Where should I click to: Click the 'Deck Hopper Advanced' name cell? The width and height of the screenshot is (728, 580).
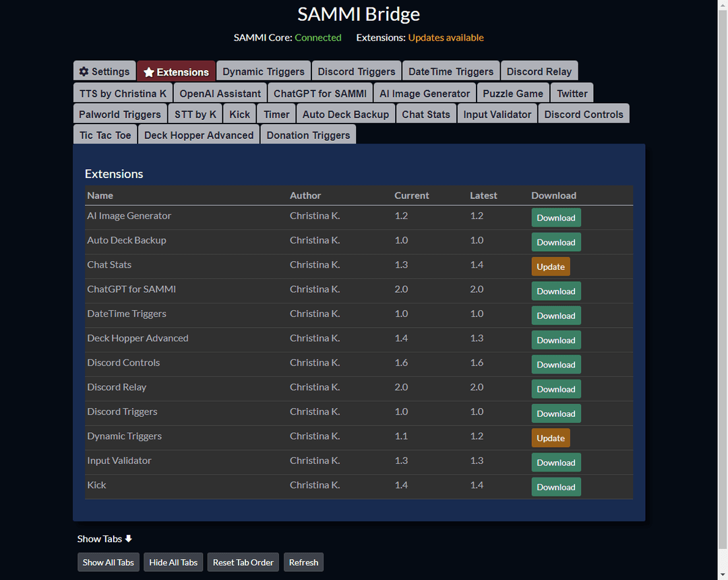[x=138, y=338]
